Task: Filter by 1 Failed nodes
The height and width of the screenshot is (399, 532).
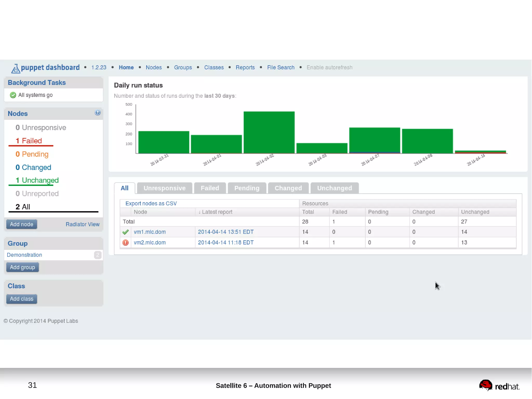Action: 29,141
